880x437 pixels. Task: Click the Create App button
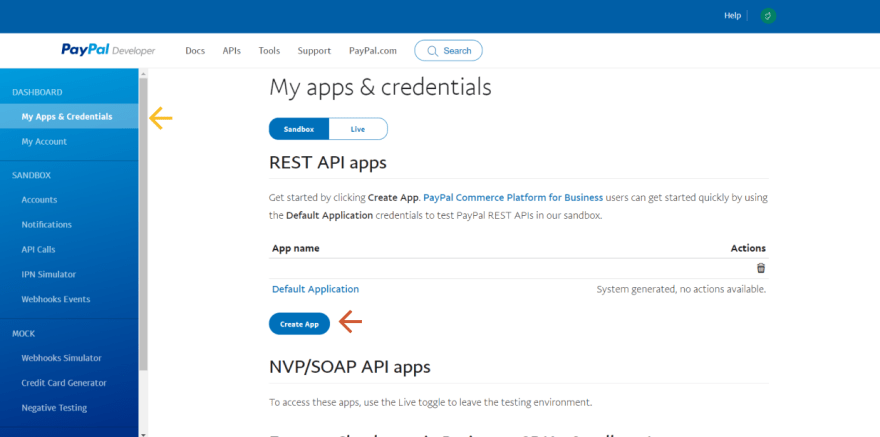click(x=299, y=324)
